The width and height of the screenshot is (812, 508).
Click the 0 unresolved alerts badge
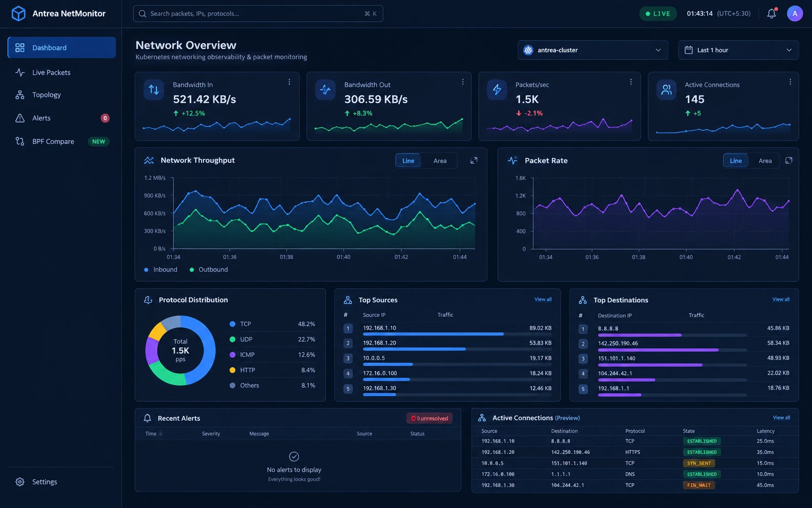(430, 418)
